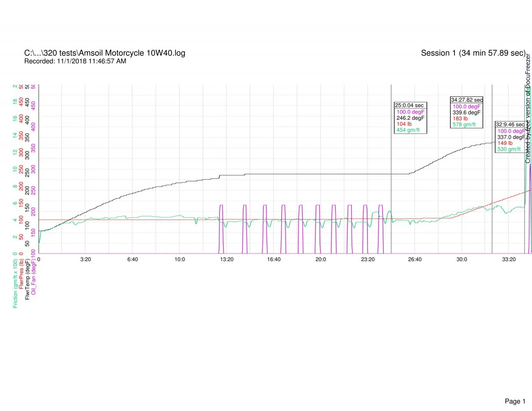Click the 33:20 time axis tick
532x411 pixels.
(x=509, y=259)
